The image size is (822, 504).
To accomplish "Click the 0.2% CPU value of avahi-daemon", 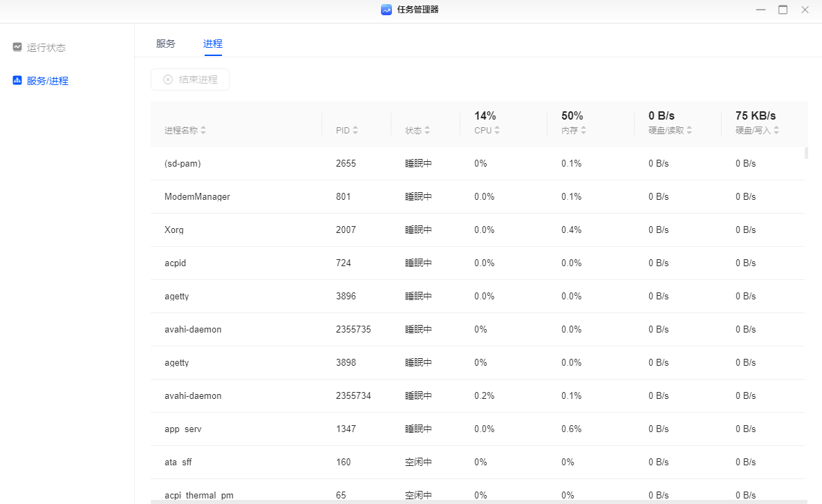I will (x=485, y=395).
